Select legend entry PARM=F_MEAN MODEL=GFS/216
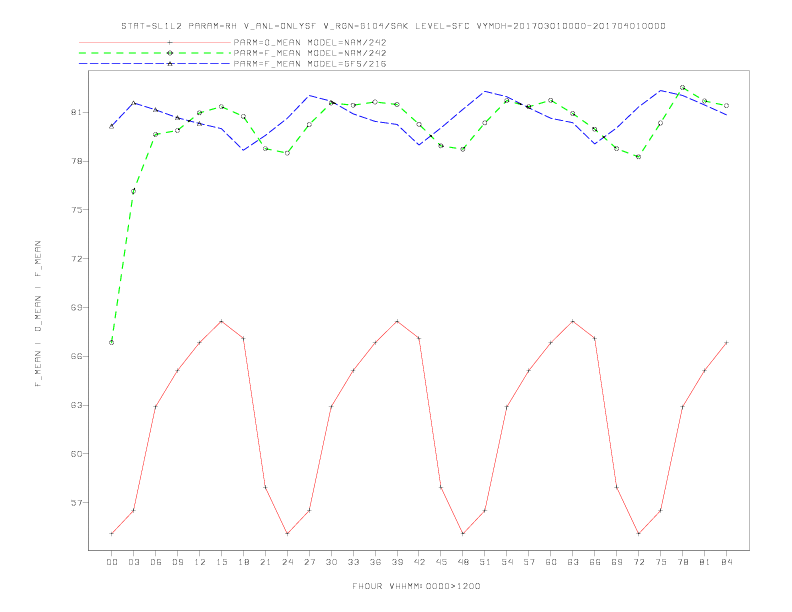 point(310,64)
